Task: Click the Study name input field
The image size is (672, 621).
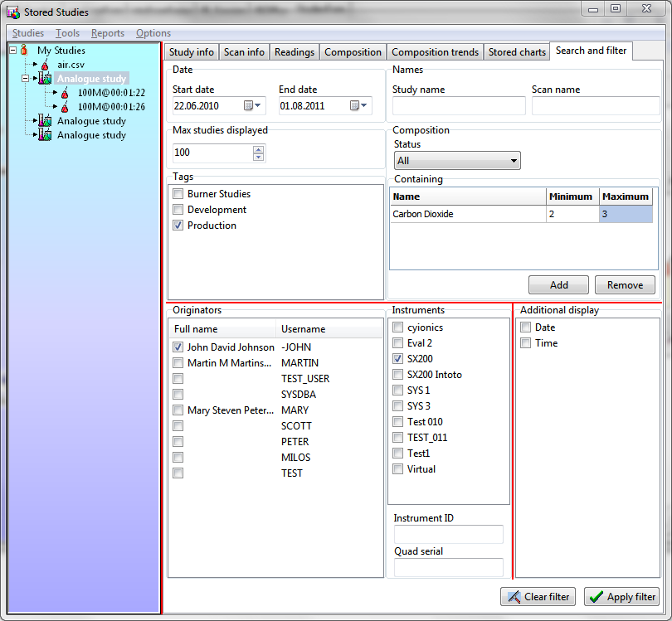Action: 459,106
